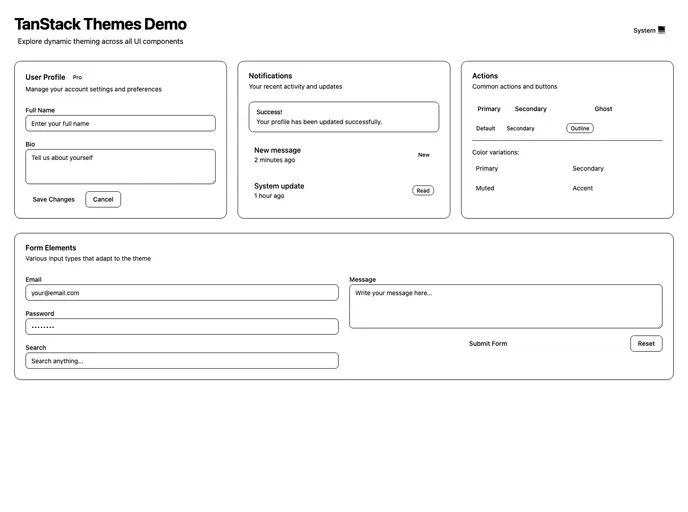Click the Read badge on System update
Screen dimensions: 688x512
click(423, 190)
